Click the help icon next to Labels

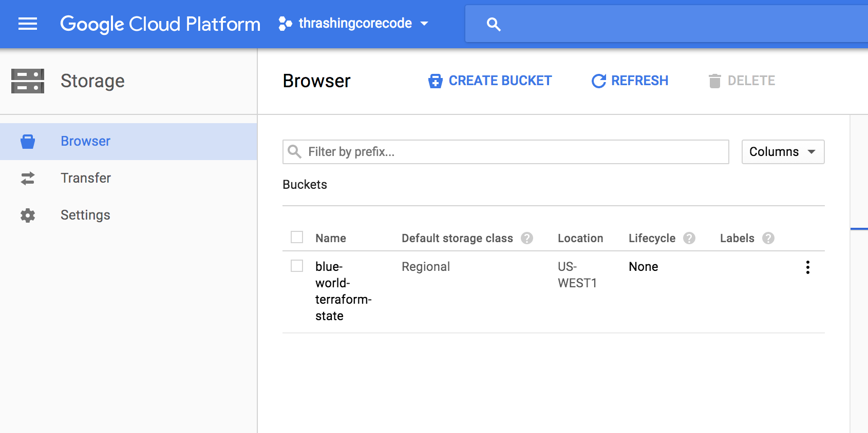(768, 238)
